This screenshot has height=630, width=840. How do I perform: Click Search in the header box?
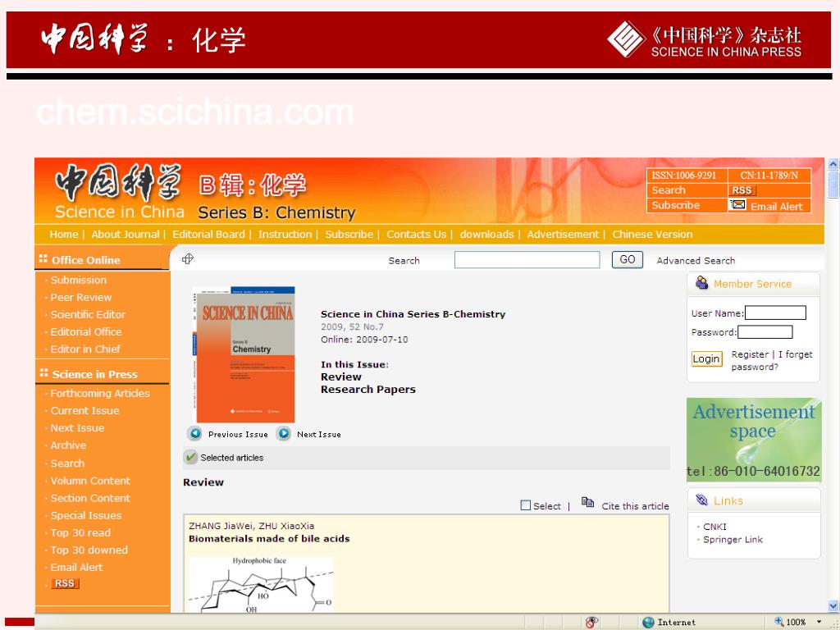click(x=669, y=190)
